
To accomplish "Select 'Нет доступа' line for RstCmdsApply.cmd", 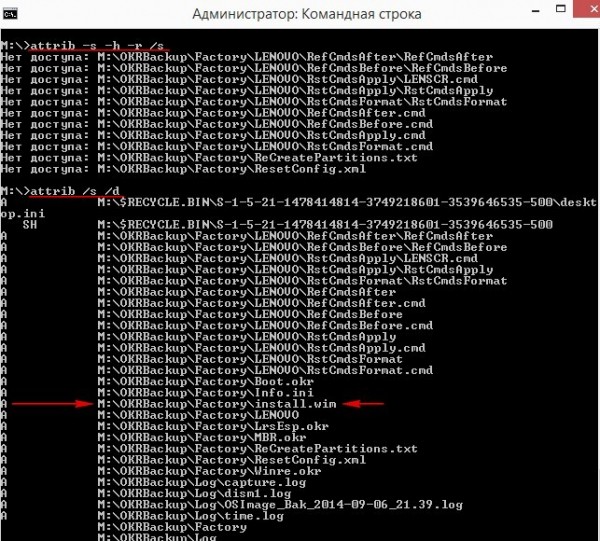I will [213, 135].
